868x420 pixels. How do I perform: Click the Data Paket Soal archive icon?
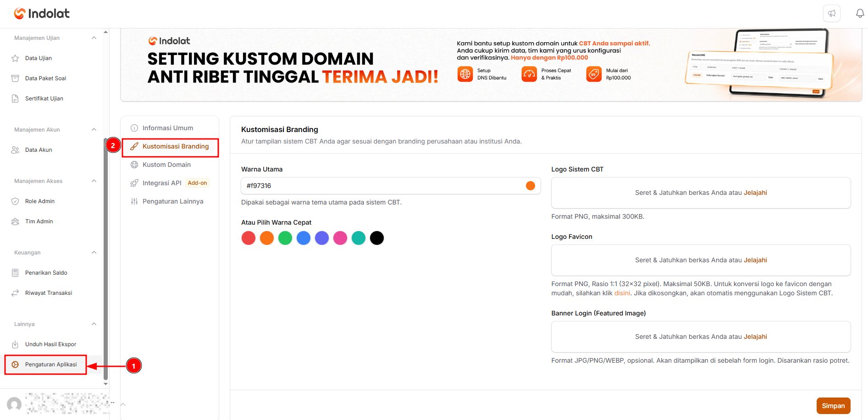point(15,78)
